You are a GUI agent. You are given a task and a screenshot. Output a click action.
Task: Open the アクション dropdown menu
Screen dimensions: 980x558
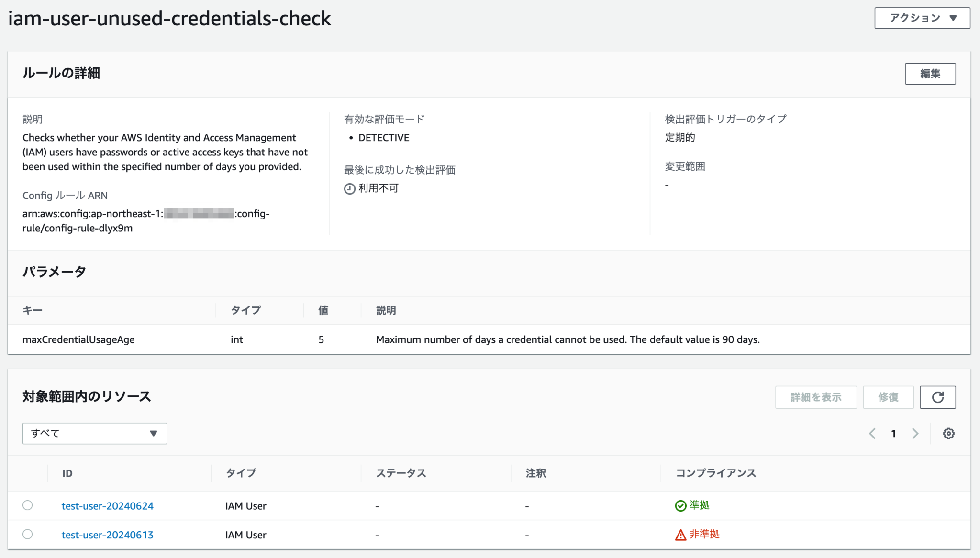pos(921,18)
